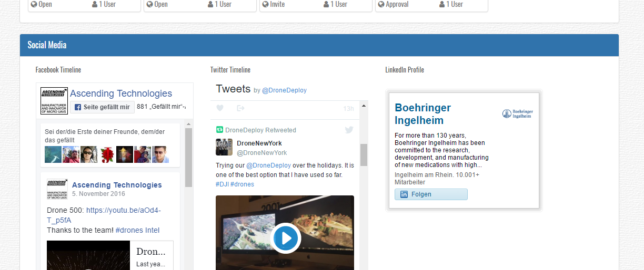Open the @DroneDeploy link beside Tweets heading
644x270 pixels.
click(x=284, y=90)
